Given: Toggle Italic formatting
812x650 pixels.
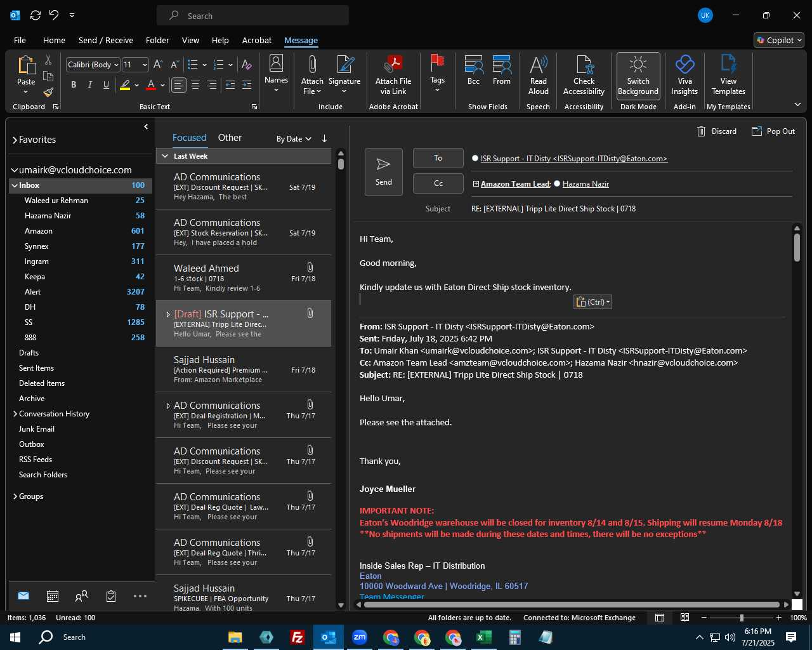Looking at the screenshot, I should [89, 84].
